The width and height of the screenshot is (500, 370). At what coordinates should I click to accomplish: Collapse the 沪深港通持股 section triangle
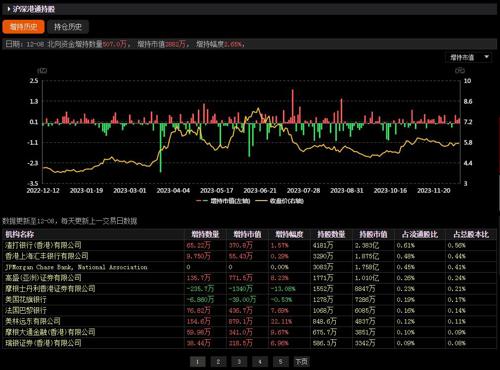8,9
